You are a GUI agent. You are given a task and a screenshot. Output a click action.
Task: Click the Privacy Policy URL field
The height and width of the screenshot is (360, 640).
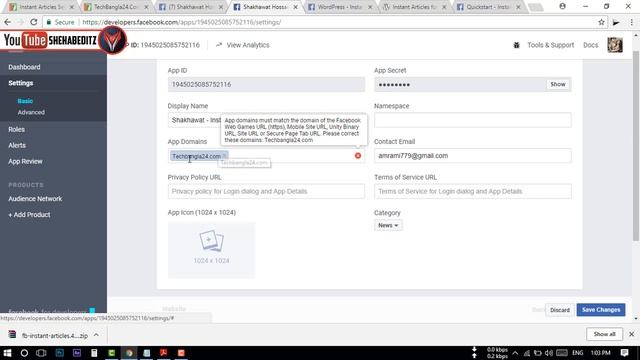[x=266, y=191]
